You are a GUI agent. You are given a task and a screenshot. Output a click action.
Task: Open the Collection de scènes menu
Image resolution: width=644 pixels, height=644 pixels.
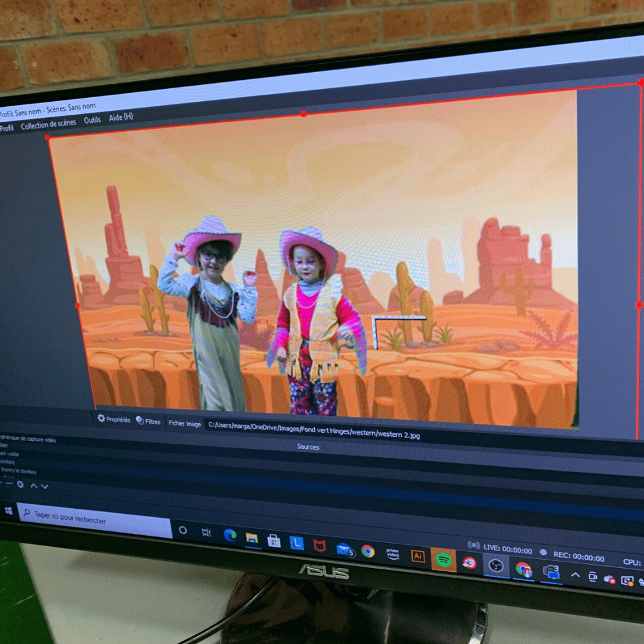[48, 124]
